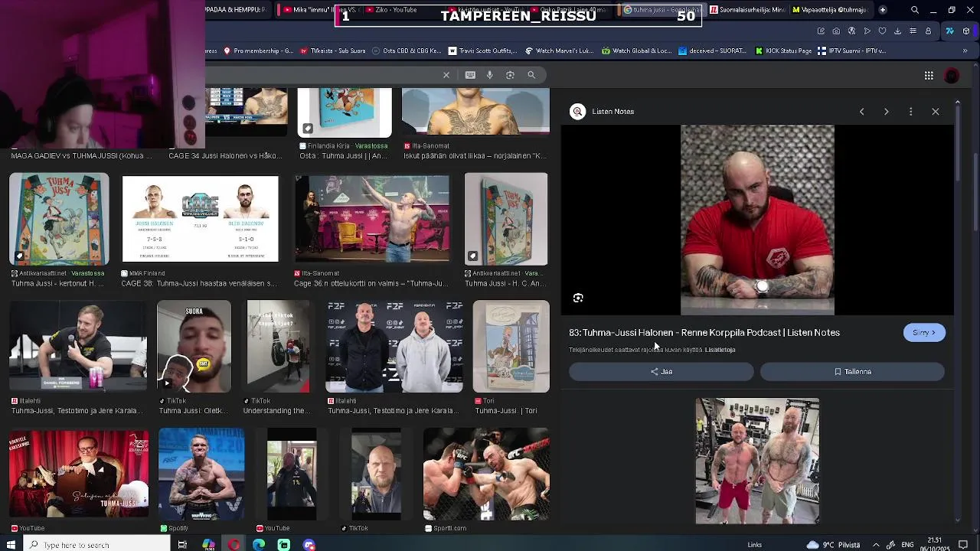Start voice search with microphone icon
Screen dimensions: 980x551
pos(490,75)
